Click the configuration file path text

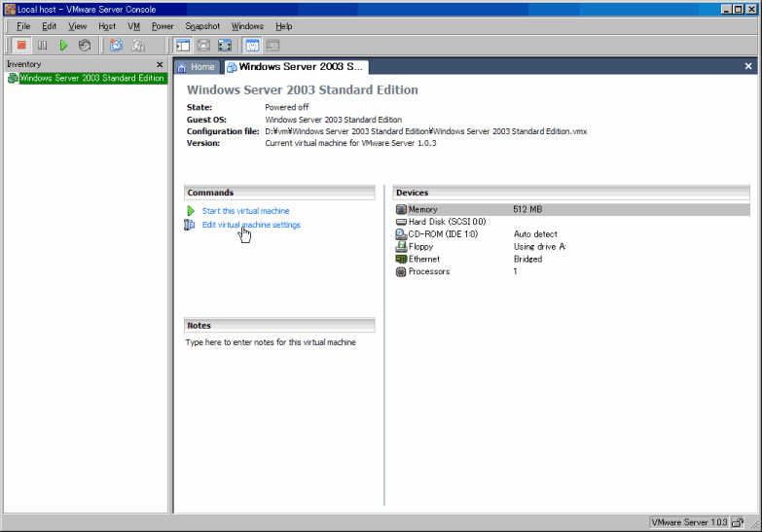425,131
